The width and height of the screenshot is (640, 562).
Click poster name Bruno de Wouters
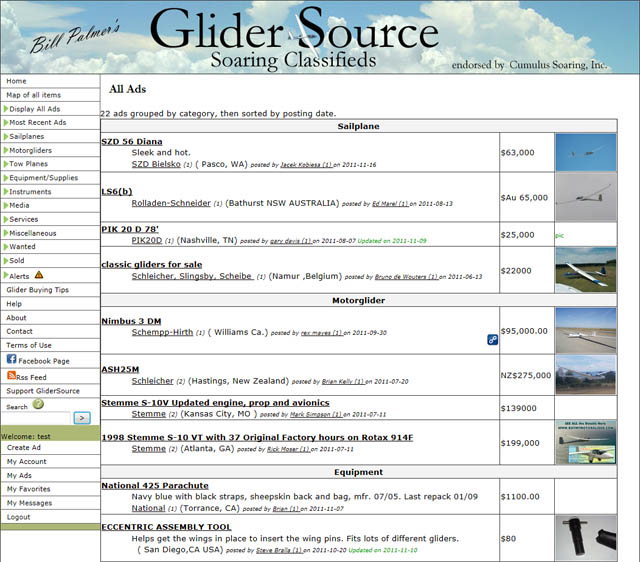406,277
